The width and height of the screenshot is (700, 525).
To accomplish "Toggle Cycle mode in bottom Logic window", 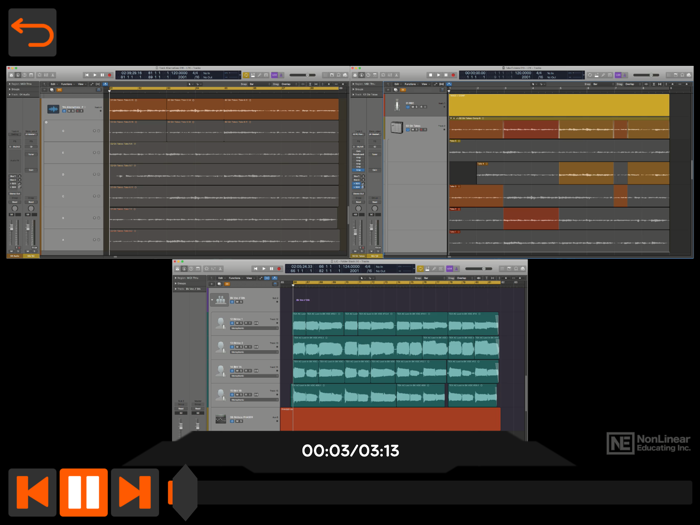I will [421, 269].
